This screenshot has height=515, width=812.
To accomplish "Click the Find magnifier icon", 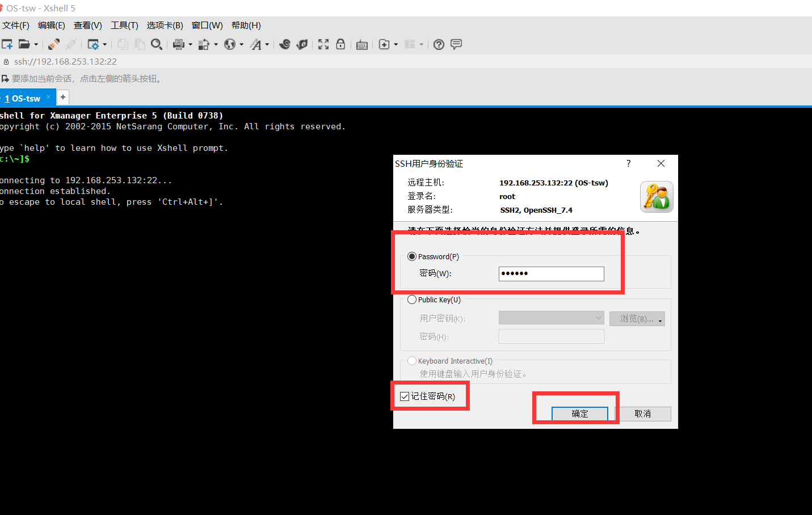I will point(157,44).
